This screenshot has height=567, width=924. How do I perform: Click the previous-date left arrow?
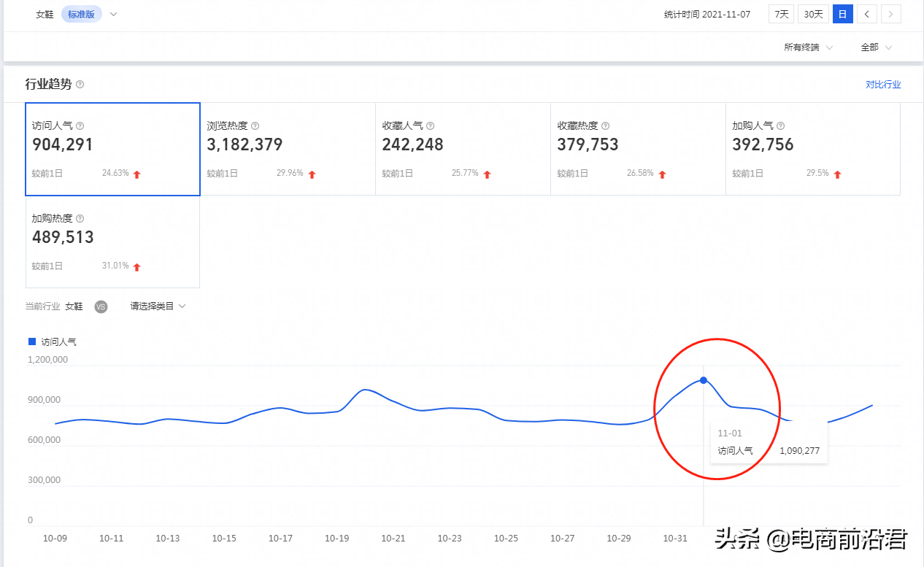click(x=866, y=14)
